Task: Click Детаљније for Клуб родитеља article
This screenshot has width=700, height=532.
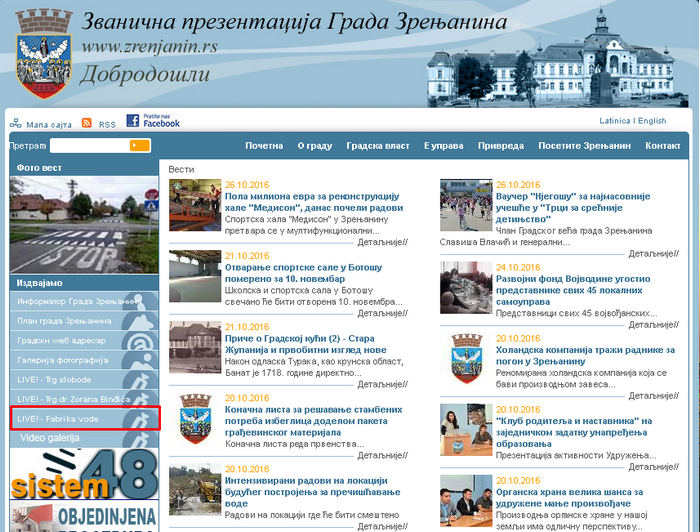Action: [654, 467]
